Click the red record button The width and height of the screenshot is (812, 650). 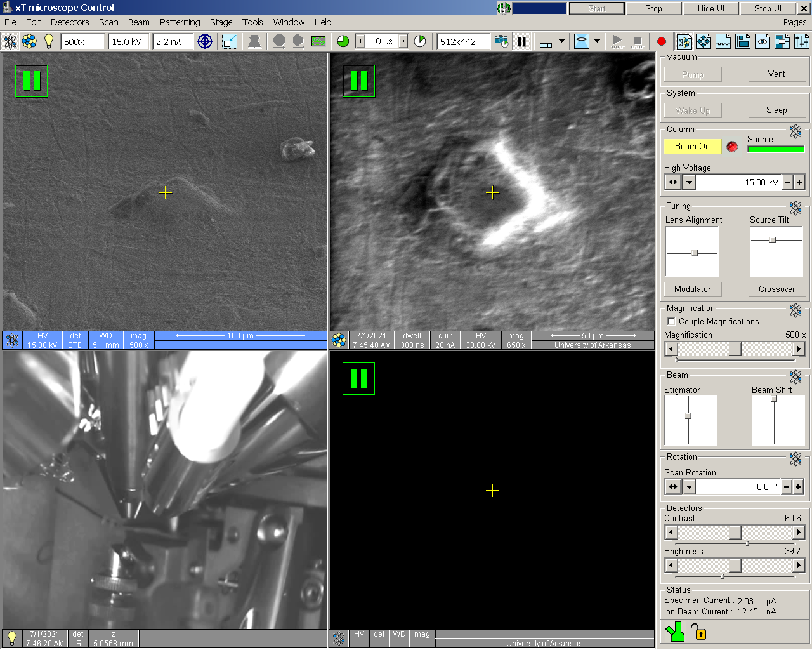(662, 42)
